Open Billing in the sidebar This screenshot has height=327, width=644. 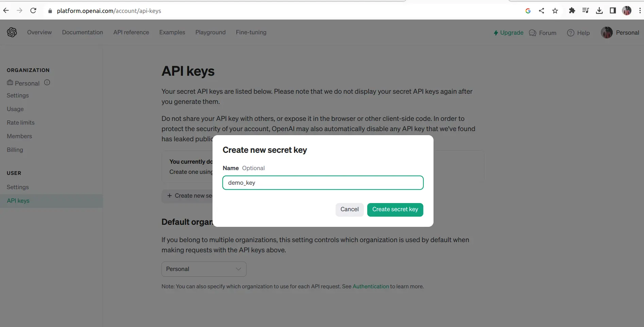pos(15,150)
